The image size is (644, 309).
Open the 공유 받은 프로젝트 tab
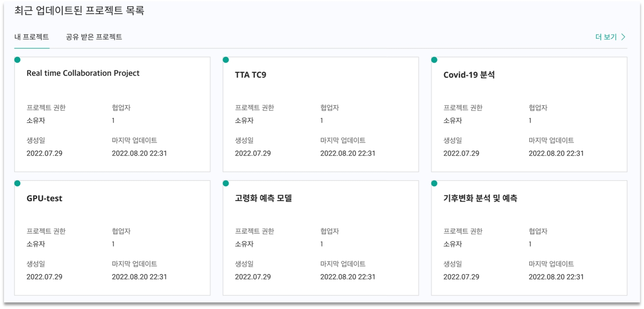[x=94, y=37]
